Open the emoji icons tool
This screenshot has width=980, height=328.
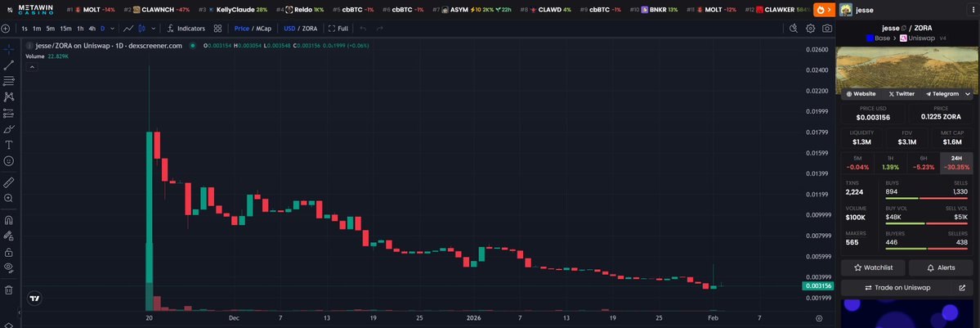[9, 161]
